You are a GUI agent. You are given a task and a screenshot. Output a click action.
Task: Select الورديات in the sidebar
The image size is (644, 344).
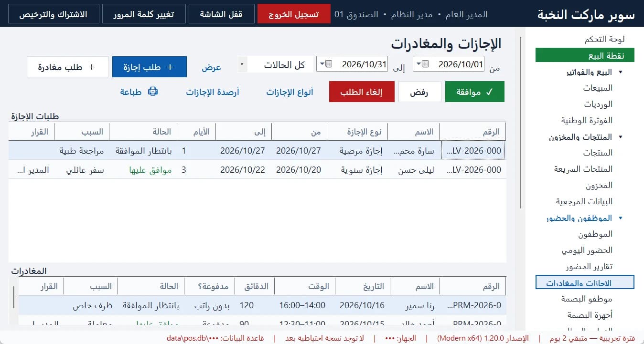(x=598, y=104)
